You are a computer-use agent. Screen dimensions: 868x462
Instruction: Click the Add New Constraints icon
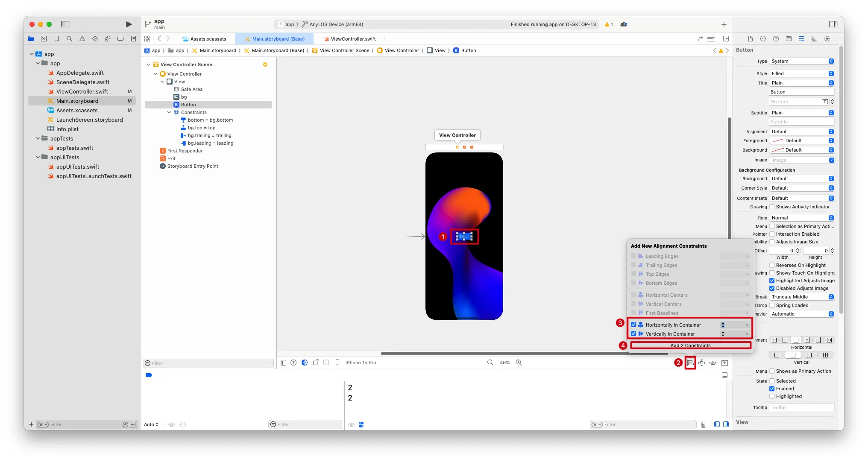click(701, 363)
